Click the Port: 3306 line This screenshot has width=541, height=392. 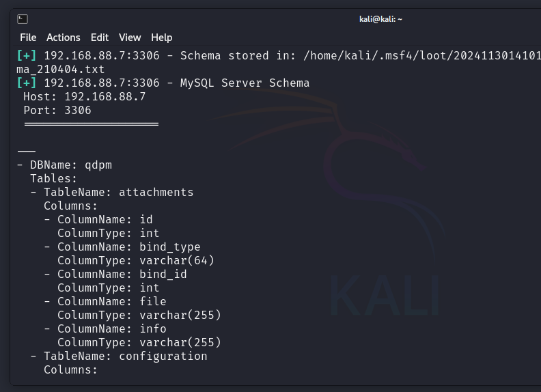click(x=57, y=111)
